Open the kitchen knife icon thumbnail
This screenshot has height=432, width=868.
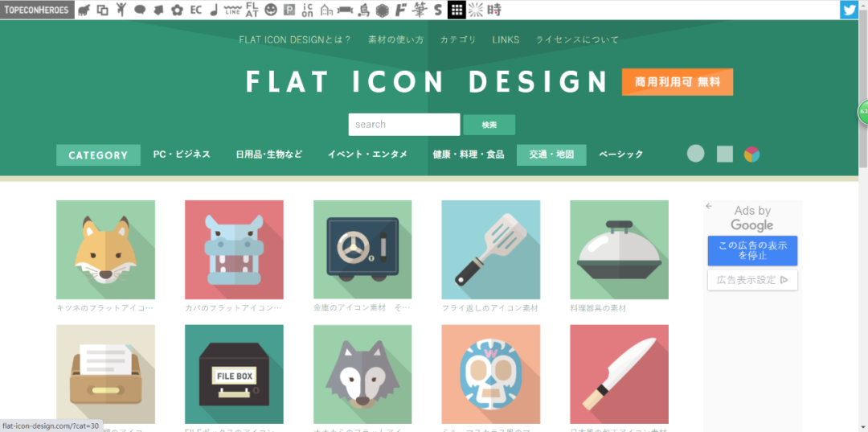click(620, 374)
